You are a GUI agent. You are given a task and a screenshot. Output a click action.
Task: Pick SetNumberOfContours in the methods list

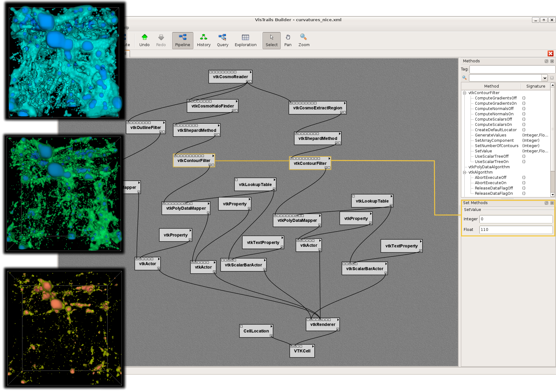(x=496, y=146)
